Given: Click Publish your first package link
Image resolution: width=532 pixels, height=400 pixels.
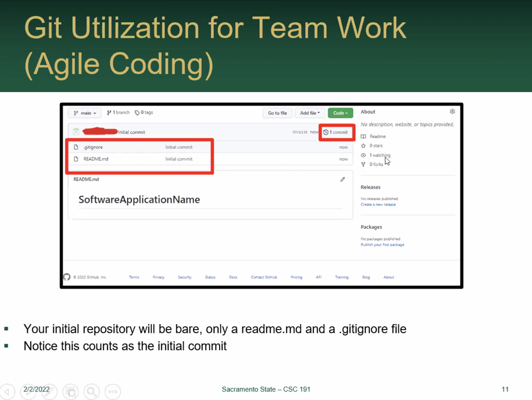Looking at the screenshot, I should click(382, 245).
